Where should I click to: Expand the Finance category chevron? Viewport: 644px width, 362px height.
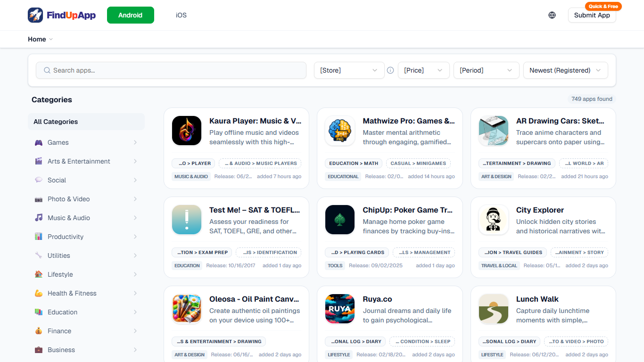click(135, 331)
